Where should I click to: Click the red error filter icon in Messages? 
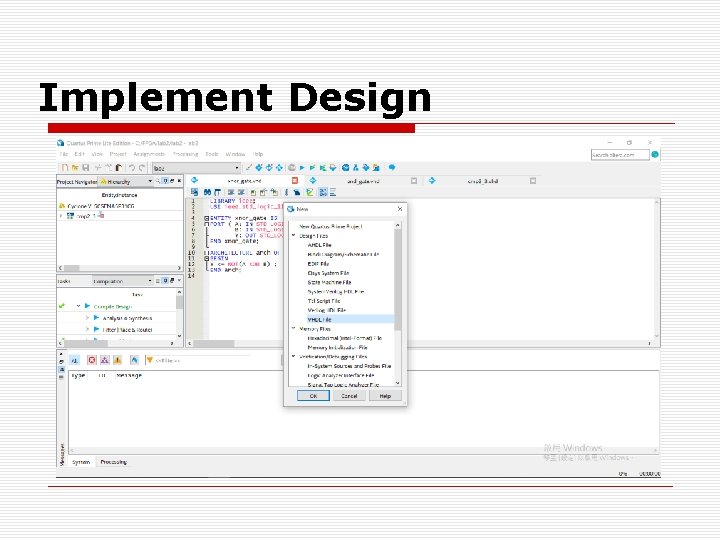point(92,360)
